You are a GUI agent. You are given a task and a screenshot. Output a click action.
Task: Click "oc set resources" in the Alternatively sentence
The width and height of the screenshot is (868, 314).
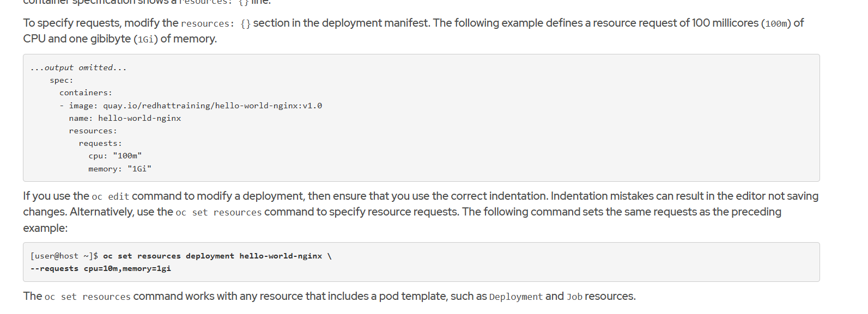click(x=218, y=212)
